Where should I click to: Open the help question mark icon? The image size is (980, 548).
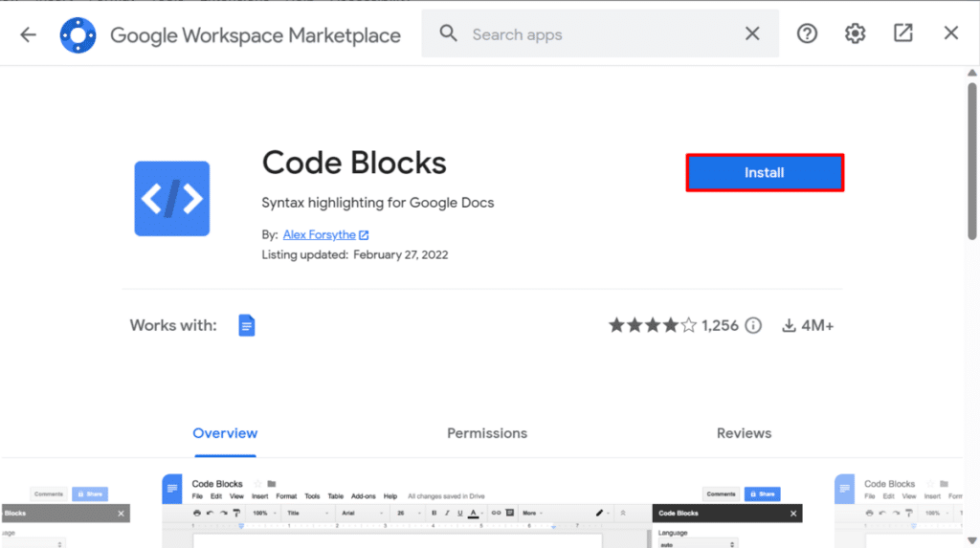(807, 33)
